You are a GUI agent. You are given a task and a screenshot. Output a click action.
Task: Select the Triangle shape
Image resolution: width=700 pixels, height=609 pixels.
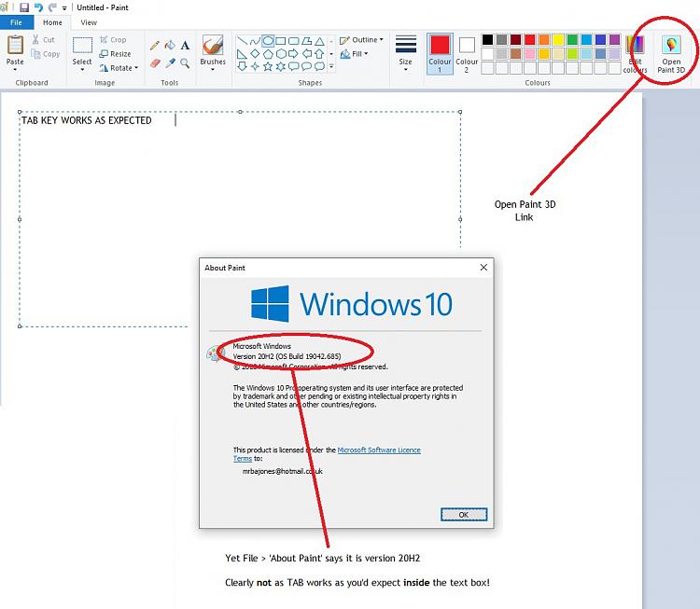click(x=319, y=41)
